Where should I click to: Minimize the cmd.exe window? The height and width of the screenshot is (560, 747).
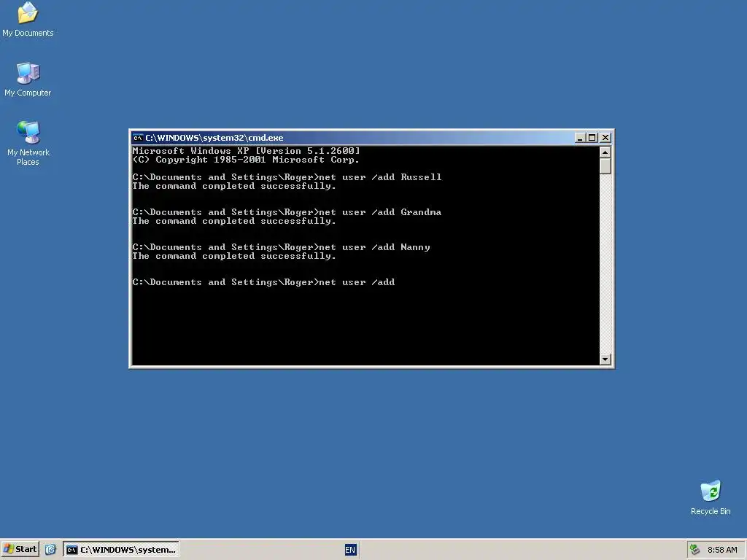point(580,138)
